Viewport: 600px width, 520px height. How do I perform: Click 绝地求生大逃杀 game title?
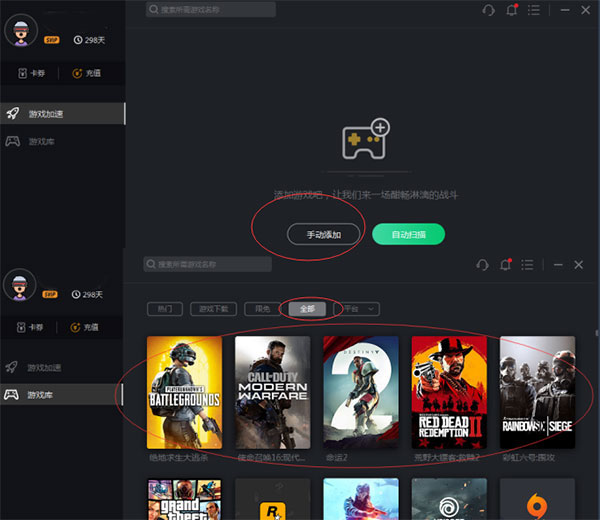(179, 458)
